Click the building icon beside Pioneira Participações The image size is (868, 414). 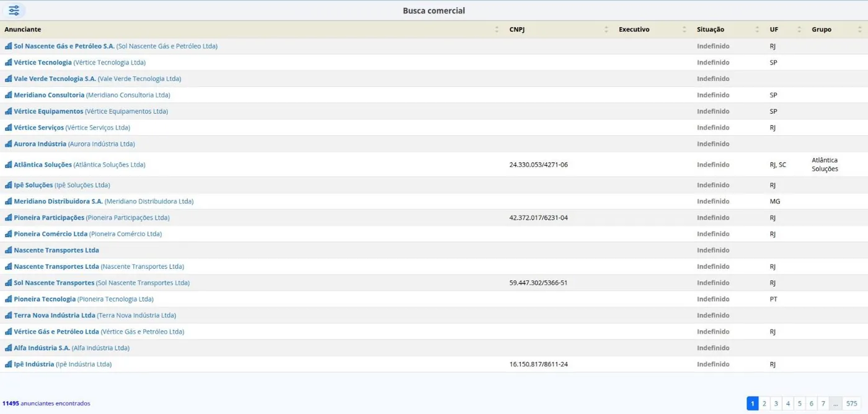[x=9, y=218]
